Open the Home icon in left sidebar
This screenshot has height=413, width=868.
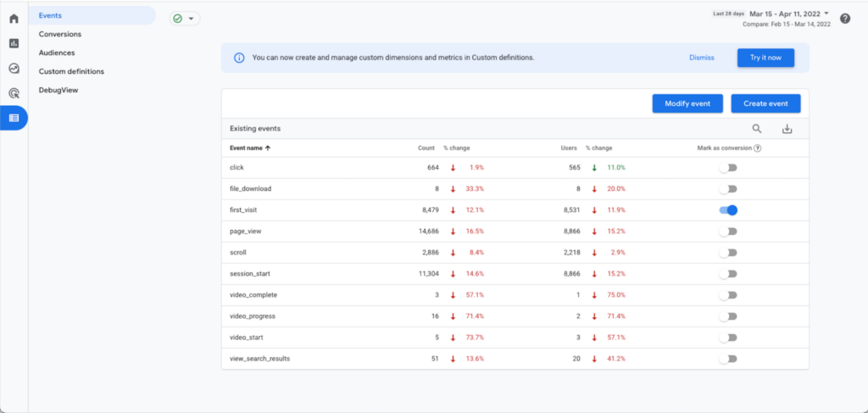[x=14, y=19]
